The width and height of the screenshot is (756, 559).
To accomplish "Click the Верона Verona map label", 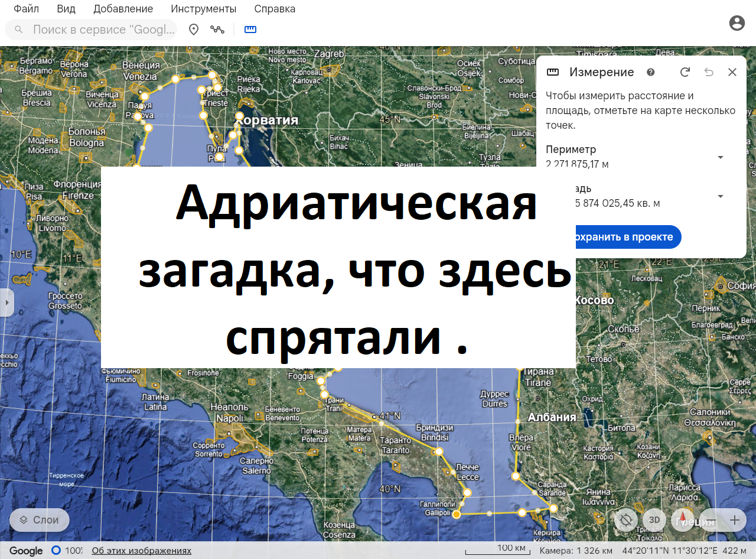I will 74,69.
